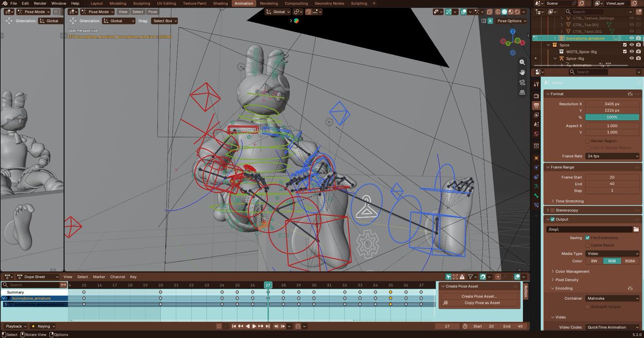This screenshot has width=644, height=338.
Task: Toggle X-ray display in the viewport
Action: coord(489,12)
